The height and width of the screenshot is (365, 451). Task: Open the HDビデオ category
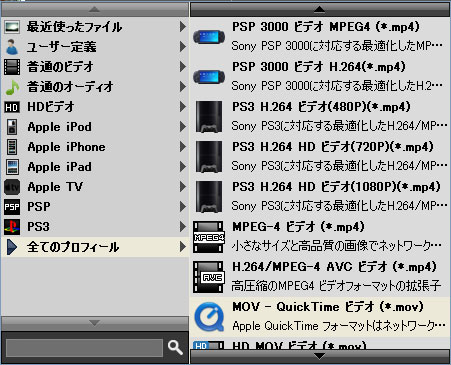(95, 107)
